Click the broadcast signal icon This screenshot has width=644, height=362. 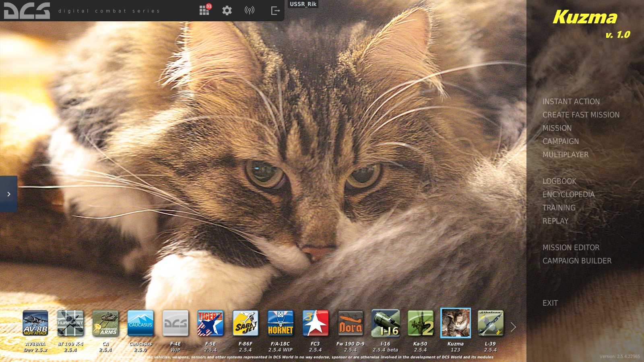250,10
